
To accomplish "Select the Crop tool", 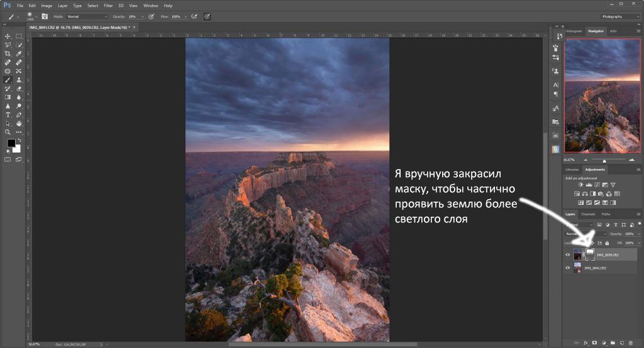I will (8, 54).
